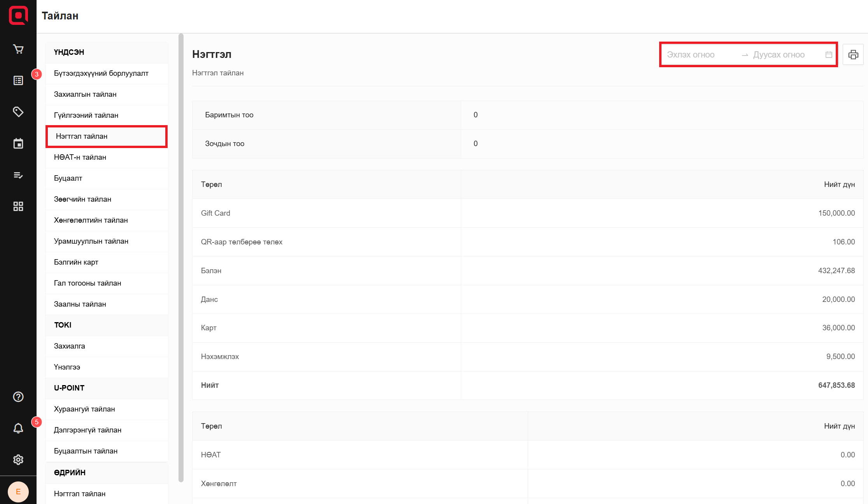Open the shopping cart sidebar icon
The height and width of the screenshot is (504, 868).
click(18, 49)
